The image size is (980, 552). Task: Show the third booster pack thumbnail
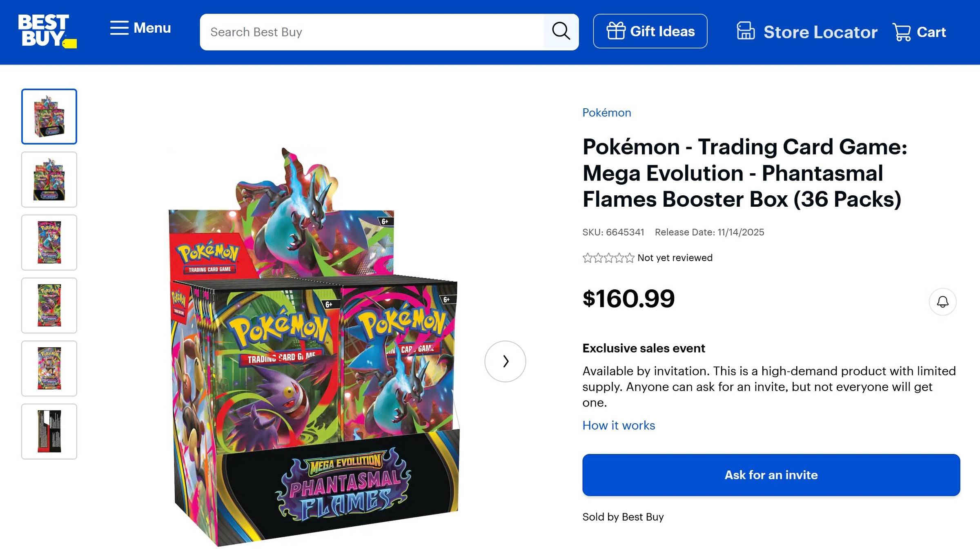coord(49,242)
